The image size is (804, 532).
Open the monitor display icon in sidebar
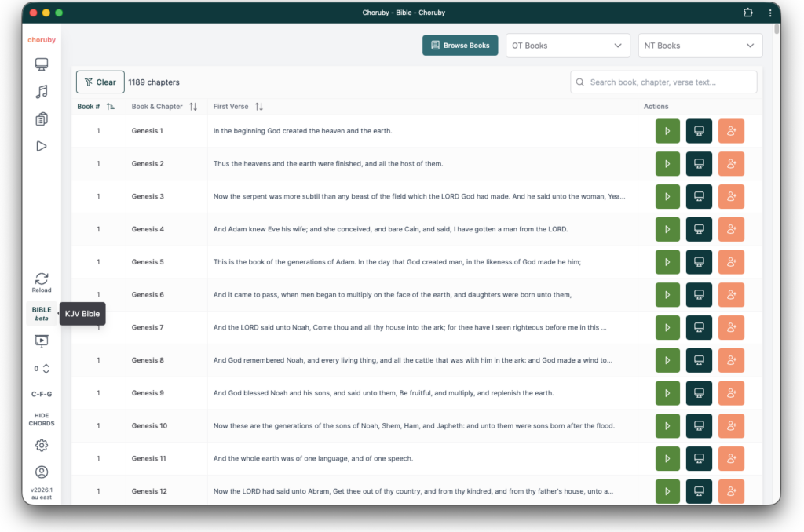pyautogui.click(x=42, y=64)
